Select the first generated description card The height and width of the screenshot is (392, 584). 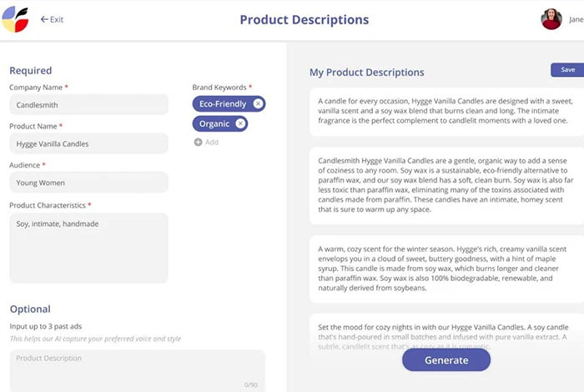click(446, 112)
